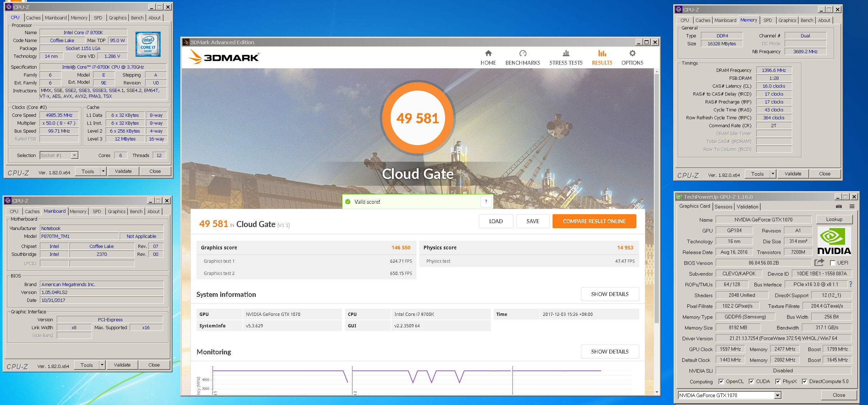Image resolution: width=868 pixels, height=405 pixels.
Task: Click the NVIDIA logo in GPU-Z
Action: pyautogui.click(x=834, y=241)
